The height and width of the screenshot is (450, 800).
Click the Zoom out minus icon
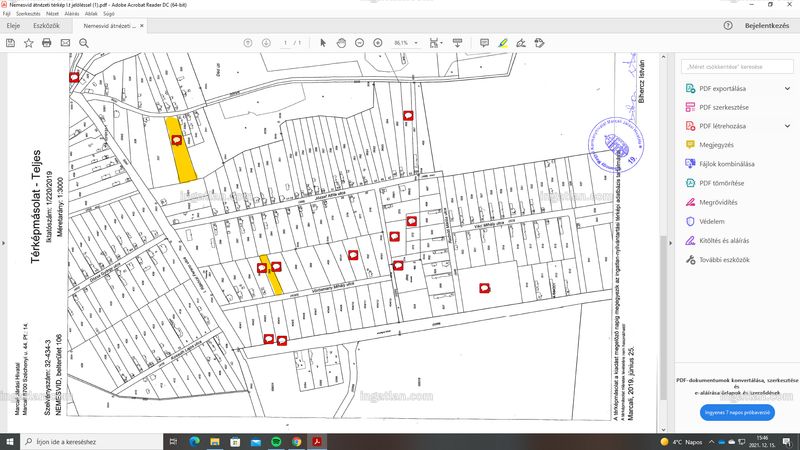[x=359, y=43]
